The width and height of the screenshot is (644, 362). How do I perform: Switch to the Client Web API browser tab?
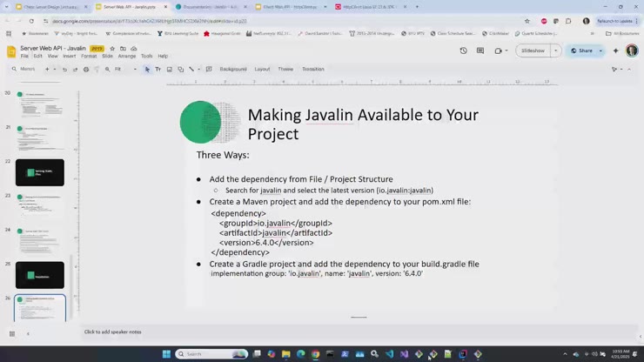pyautogui.click(x=290, y=7)
